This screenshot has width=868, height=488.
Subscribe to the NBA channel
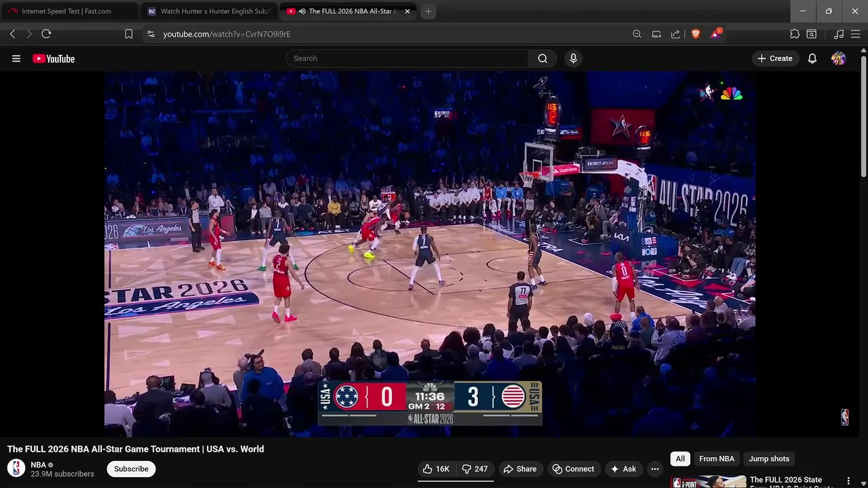point(131,469)
